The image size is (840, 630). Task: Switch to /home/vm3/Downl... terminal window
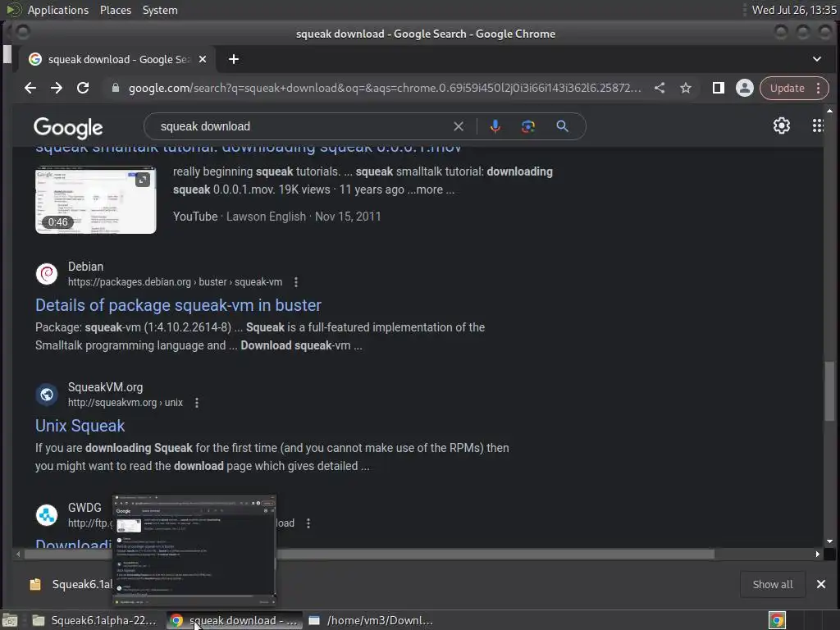tap(371, 620)
